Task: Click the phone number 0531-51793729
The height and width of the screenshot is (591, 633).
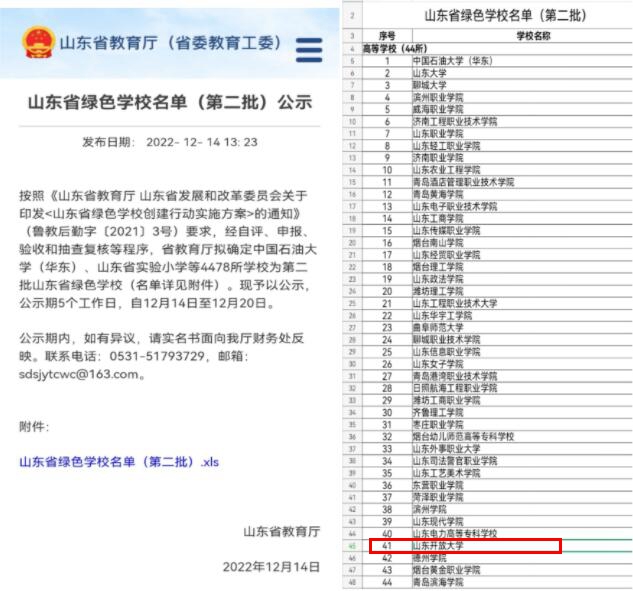Action: 157,356
